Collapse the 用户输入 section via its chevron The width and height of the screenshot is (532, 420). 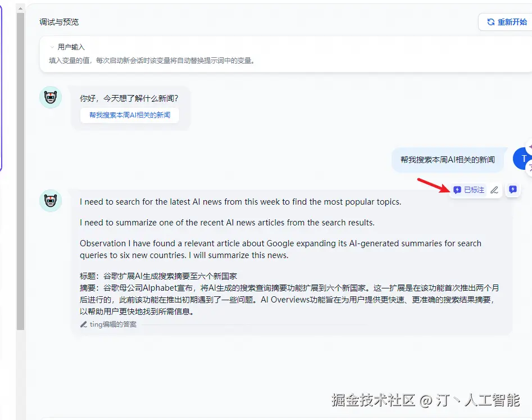(52, 47)
